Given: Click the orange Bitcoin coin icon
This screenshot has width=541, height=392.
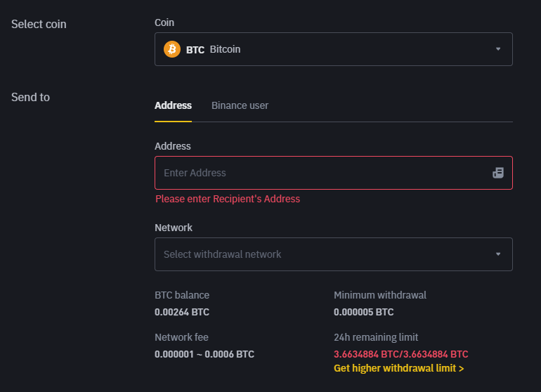Looking at the screenshot, I should tap(172, 49).
